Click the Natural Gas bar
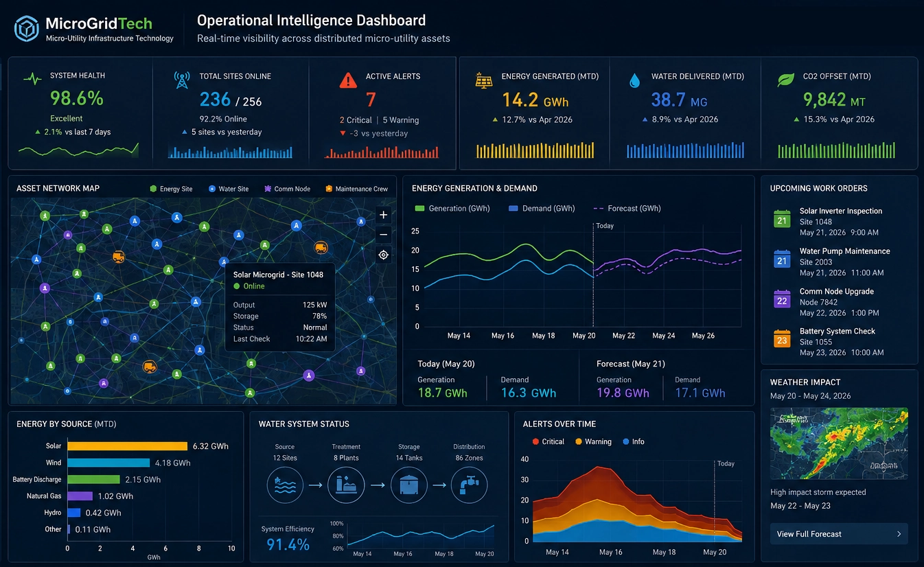Image resolution: width=924 pixels, height=567 pixels. 80,496
